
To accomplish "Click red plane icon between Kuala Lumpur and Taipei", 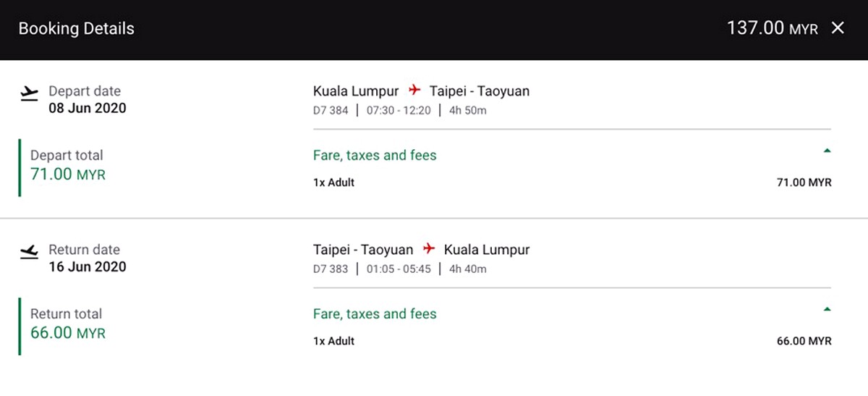I will [x=414, y=90].
